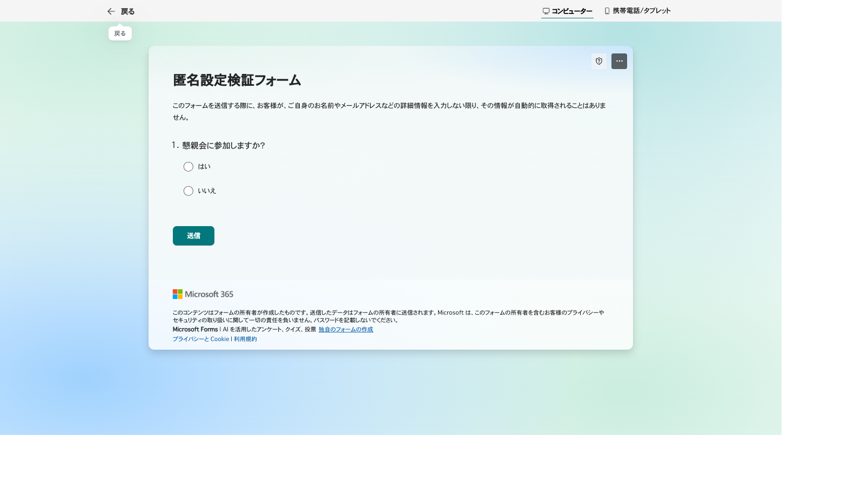The image size is (868, 483).
Task: Click the anonymity notice description paragraph
Action: pyautogui.click(x=389, y=111)
